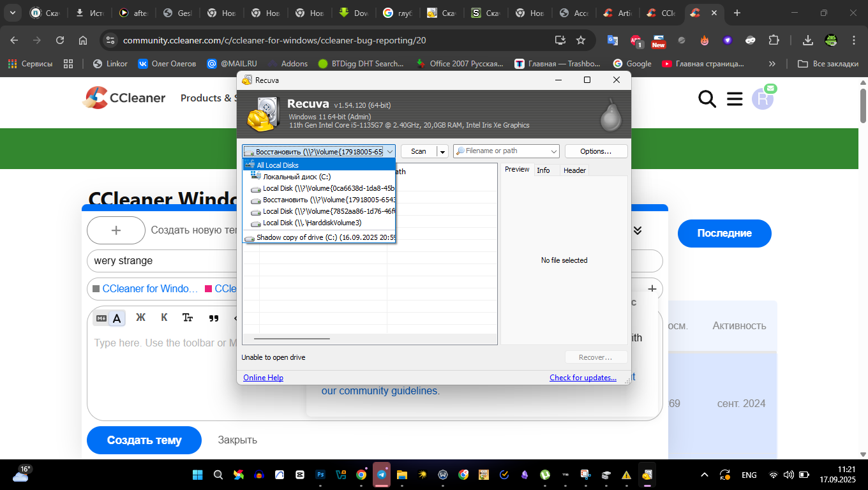The image size is (868, 490).
Task: Open the forum hamburger menu icon
Action: (x=735, y=99)
